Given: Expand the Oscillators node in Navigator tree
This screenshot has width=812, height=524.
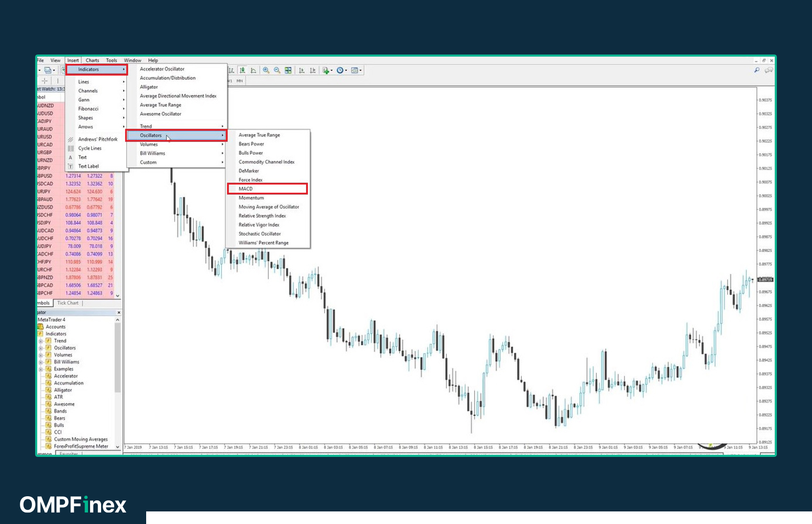Looking at the screenshot, I should (40, 348).
